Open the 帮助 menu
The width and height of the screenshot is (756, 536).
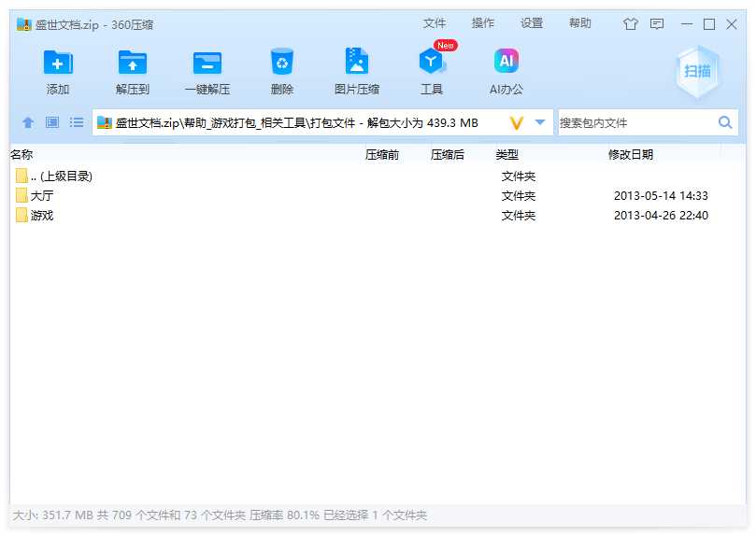[x=580, y=23]
